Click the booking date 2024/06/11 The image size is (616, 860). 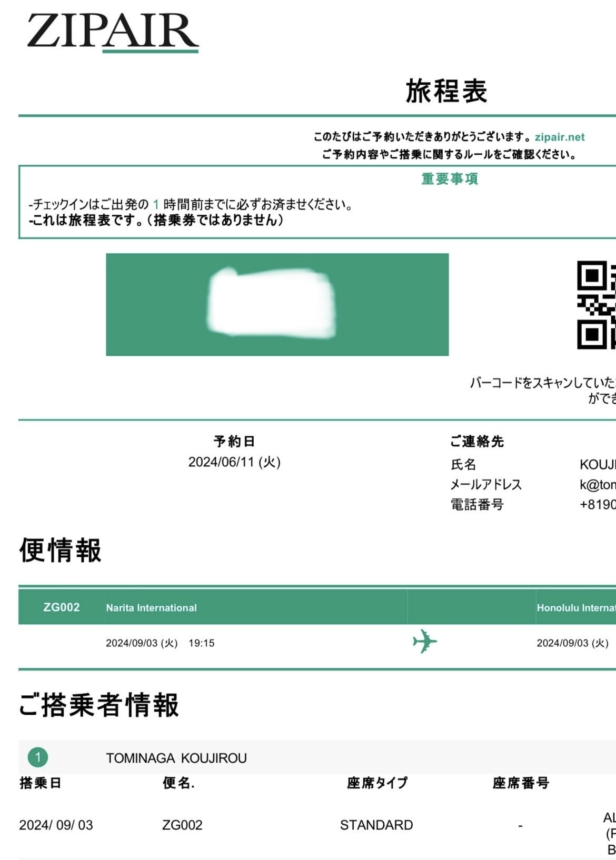pyautogui.click(x=234, y=462)
